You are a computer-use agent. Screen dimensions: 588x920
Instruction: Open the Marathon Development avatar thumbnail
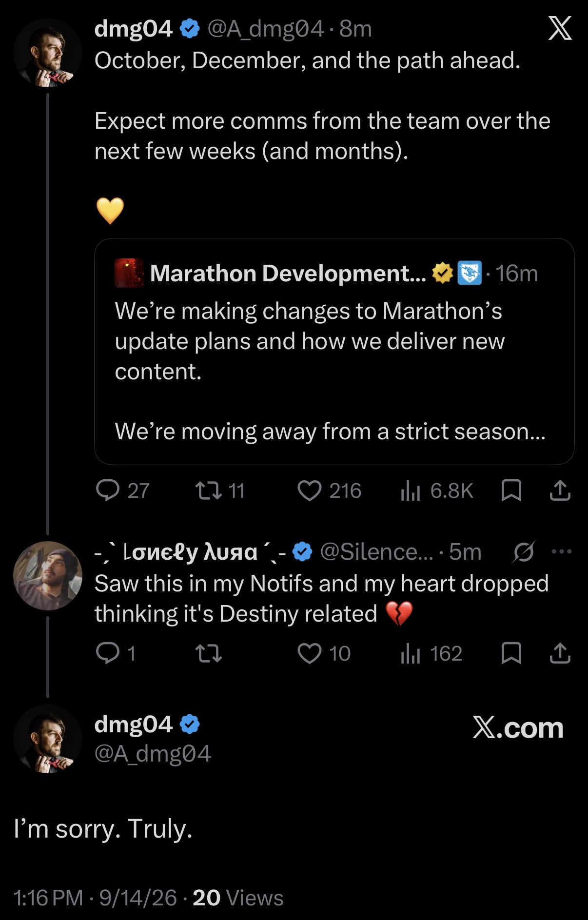click(129, 273)
